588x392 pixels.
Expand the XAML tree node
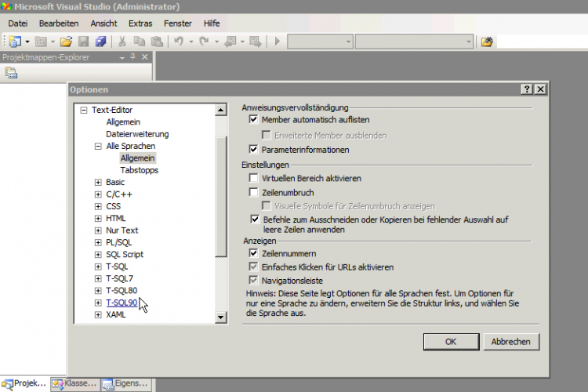coord(98,314)
